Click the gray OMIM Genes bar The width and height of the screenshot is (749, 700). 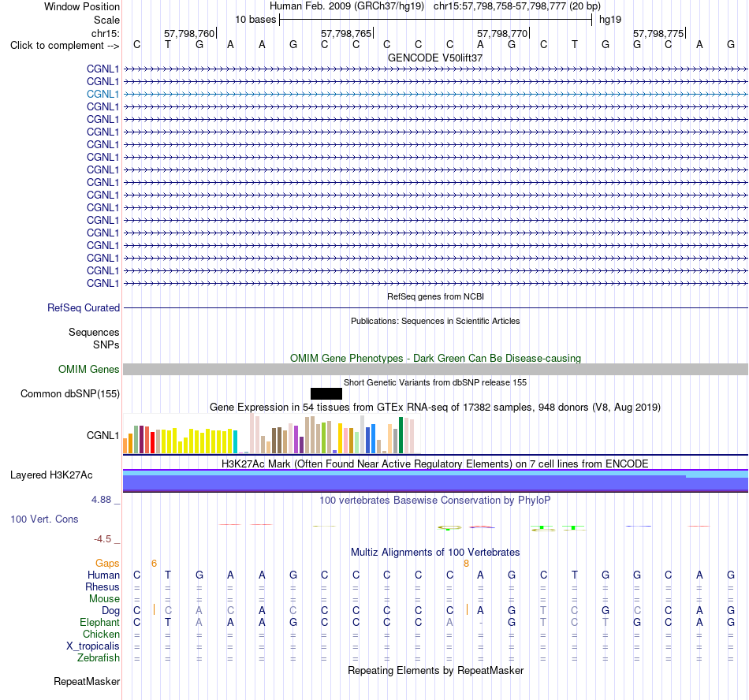pyautogui.click(x=435, y=369)
